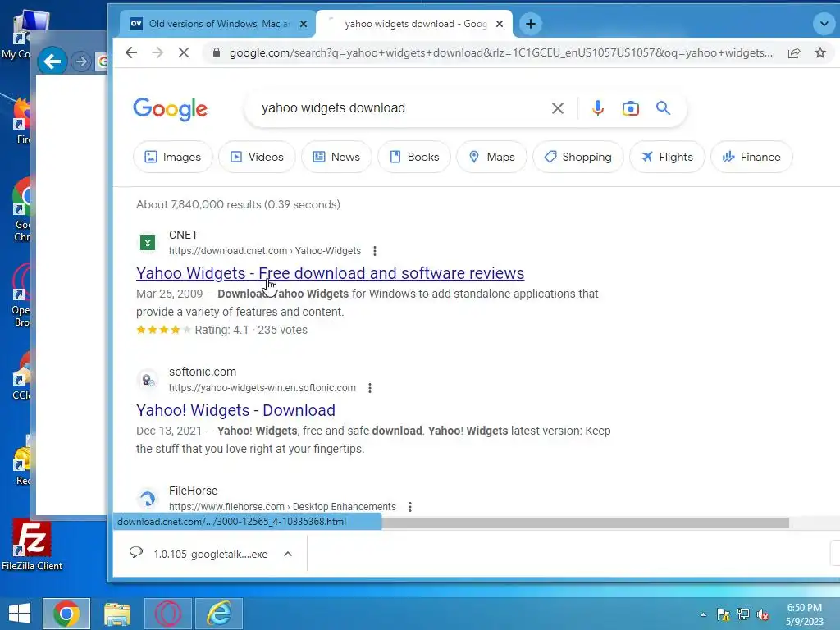Viewport: 840px width, 630px height.
Task: Filter results by News
Action: point(336,157)
